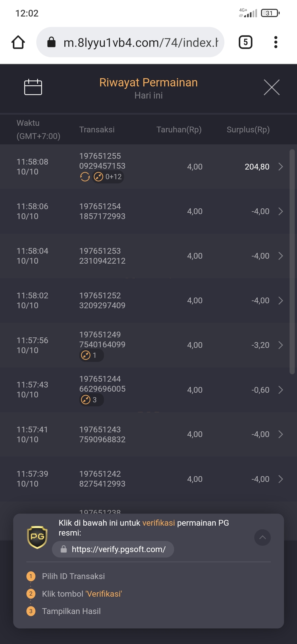
Task: Open the calendar date picker icon
Action: [33, 87]
